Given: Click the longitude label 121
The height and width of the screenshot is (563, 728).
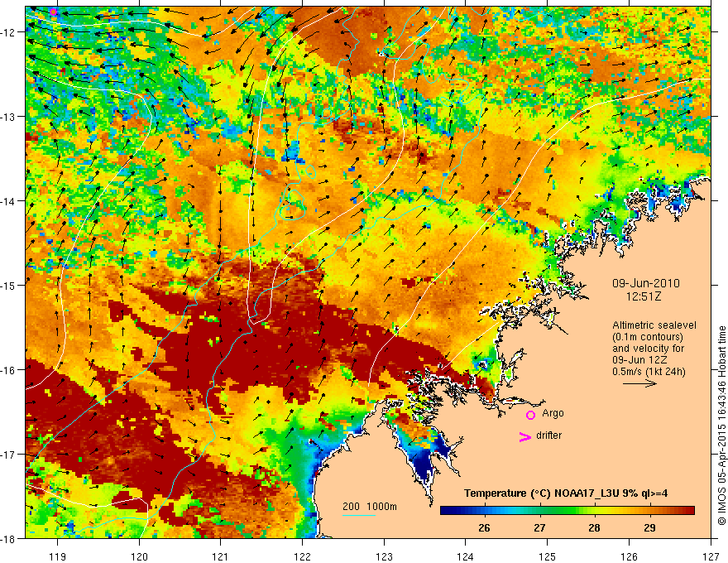Looking at the screenshot, I should tap(221, 556).
